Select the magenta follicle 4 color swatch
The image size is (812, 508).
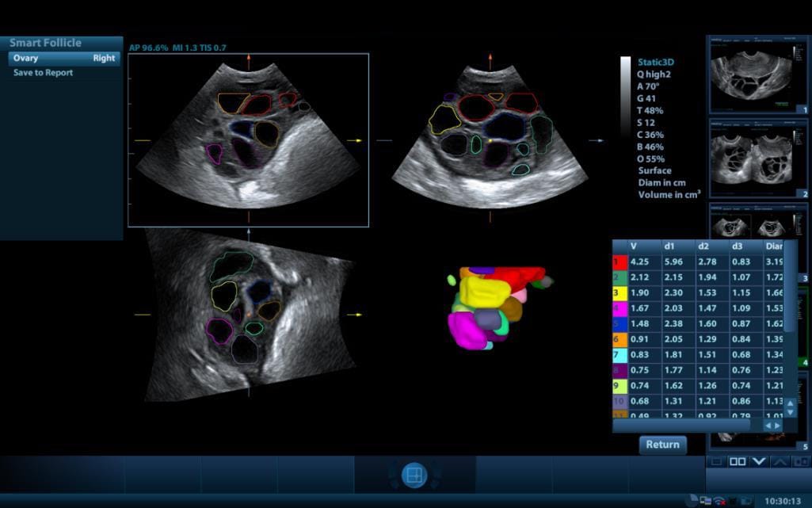click(x=619, y=308)
